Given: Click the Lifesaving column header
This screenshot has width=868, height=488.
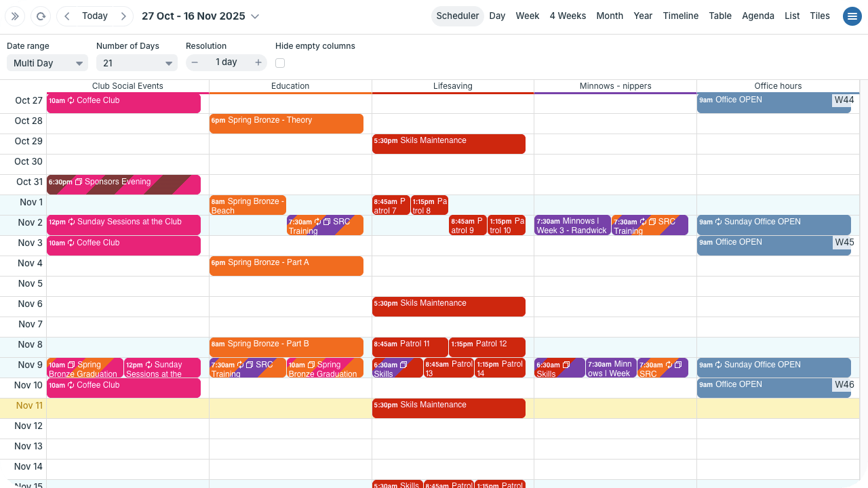Looking at the screenshot, I should (452, 86).
